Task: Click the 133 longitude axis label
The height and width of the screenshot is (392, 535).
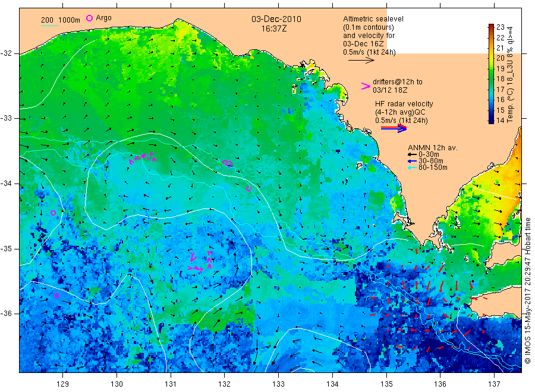Action: 278,384
